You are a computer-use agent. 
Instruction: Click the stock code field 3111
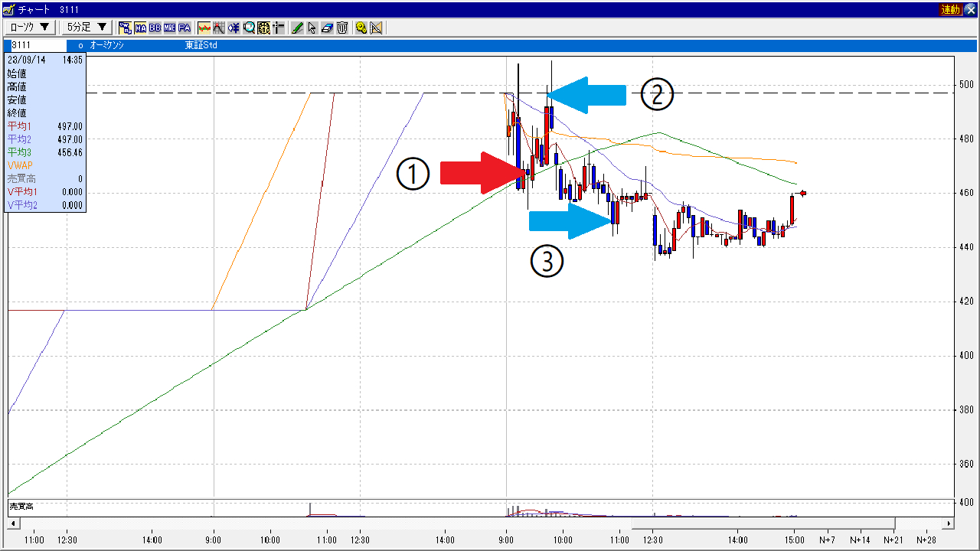pos(40,46)
